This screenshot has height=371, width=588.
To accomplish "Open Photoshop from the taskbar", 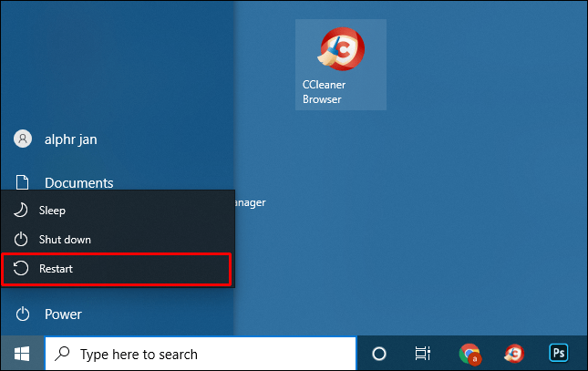I will coord(559,354).
